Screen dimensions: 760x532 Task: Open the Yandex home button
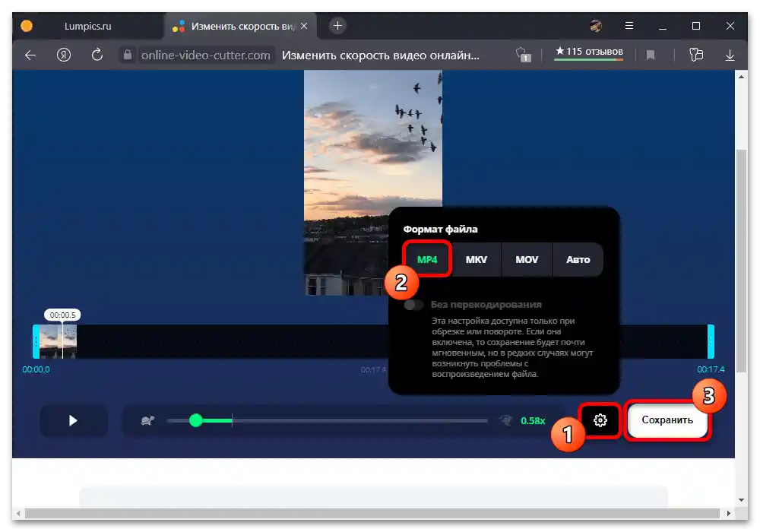click(64, 55)
